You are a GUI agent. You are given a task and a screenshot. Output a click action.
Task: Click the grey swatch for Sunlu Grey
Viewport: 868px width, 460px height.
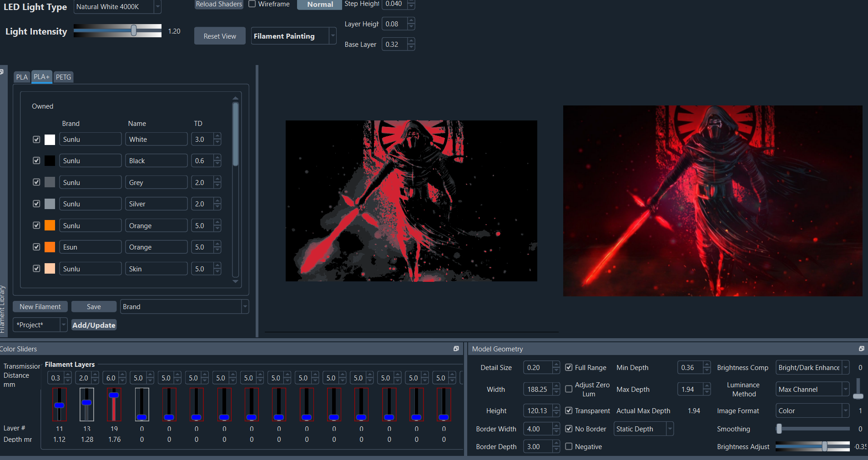(50, 182)
